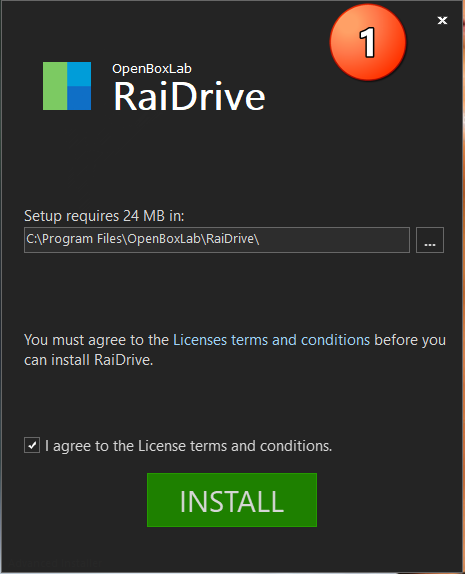Screen dimensions: 465x574
Task: Uncheck the license agreement checkbox
Action: pos(32,446)
